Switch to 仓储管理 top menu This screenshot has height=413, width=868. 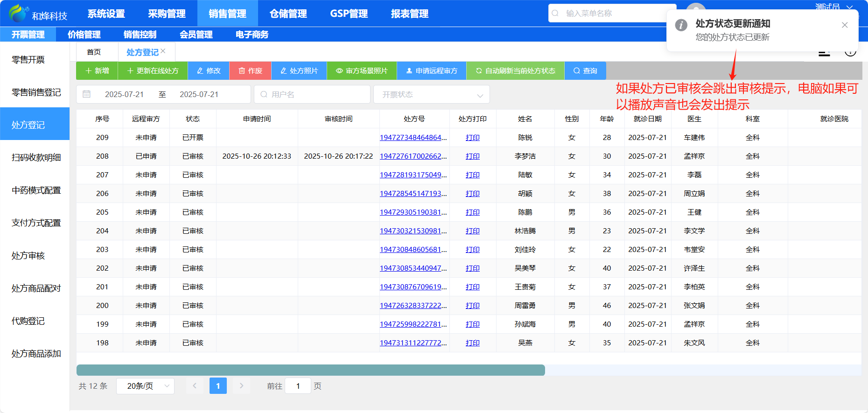(x=288, y=14)
